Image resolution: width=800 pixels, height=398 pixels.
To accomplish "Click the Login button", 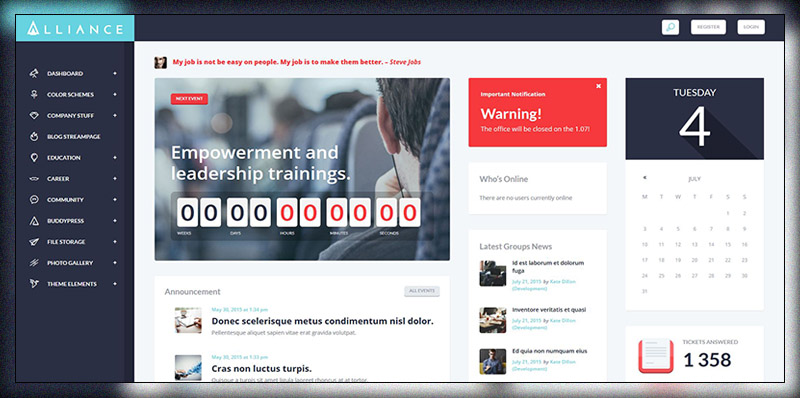I will point(751,27).
